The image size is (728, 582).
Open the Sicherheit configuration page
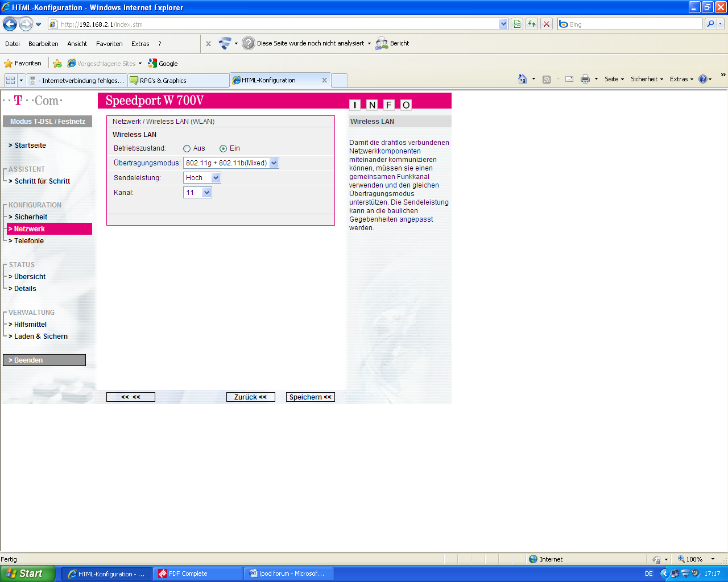tap(31, 217)
